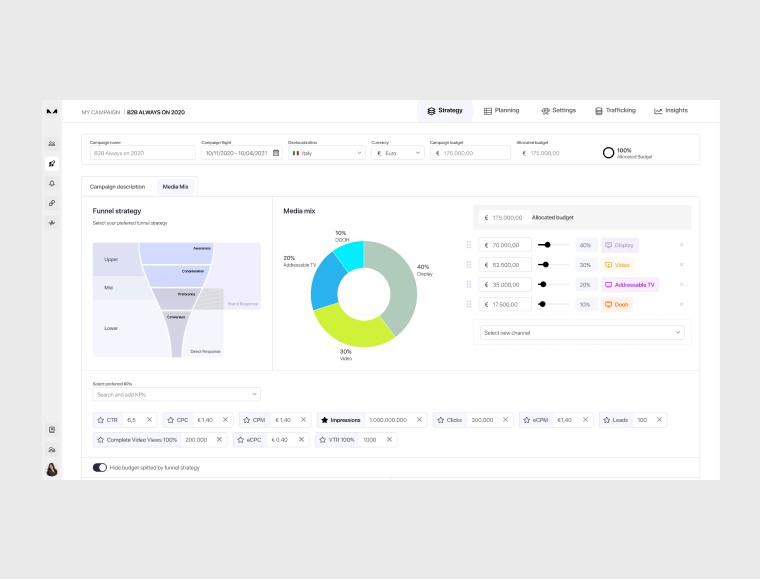The image size is (760, 579).
Task: Click the drag handle beside the Video row
Action: pos(468,265)
